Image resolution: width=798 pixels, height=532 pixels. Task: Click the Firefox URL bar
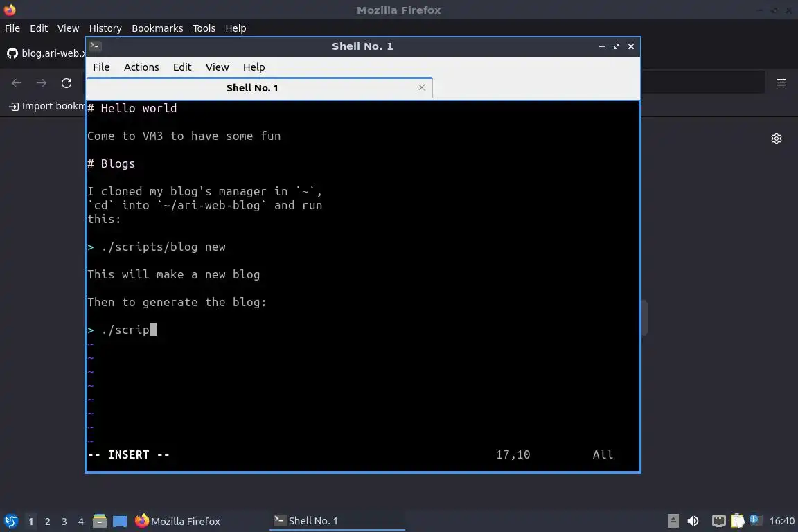pyautogui.click(x=702, y=82)
